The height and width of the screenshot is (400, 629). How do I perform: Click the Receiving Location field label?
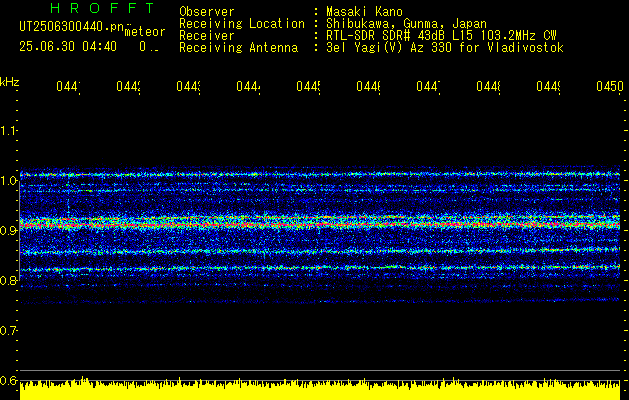[242, 23]
